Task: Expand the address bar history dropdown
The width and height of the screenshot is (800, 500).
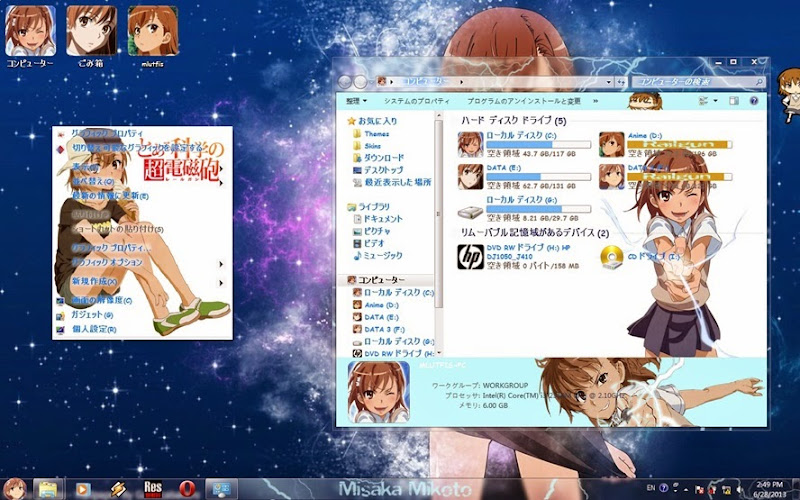Action: [x=609, y=82]
